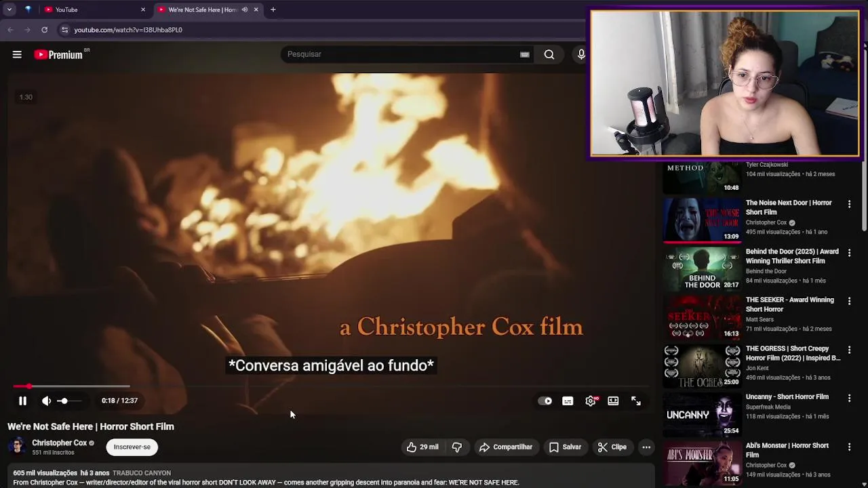Open options for THE OGRESS video
Screen dimensions: 868x488
849,350
